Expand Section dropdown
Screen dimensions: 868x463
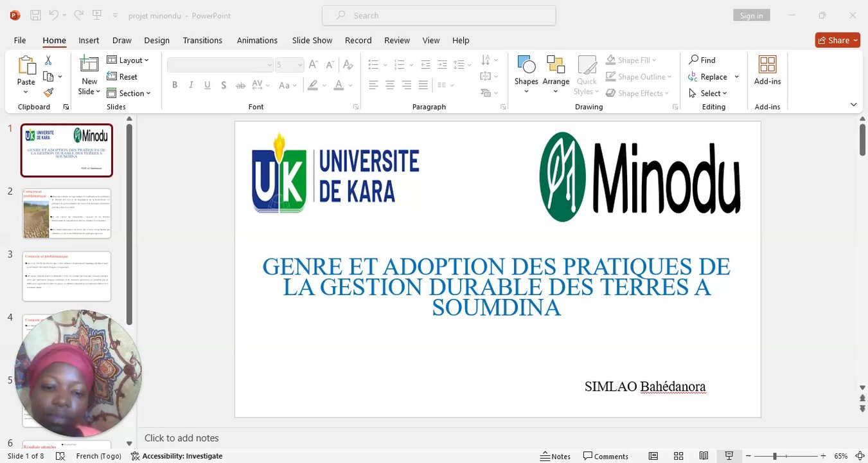(128, 93)
